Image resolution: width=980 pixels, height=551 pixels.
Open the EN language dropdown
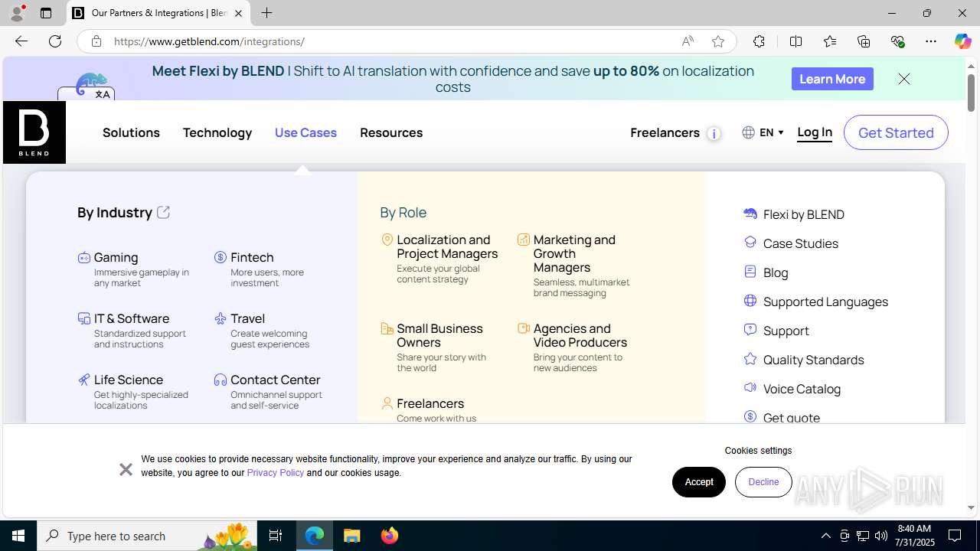pos(763,132)
